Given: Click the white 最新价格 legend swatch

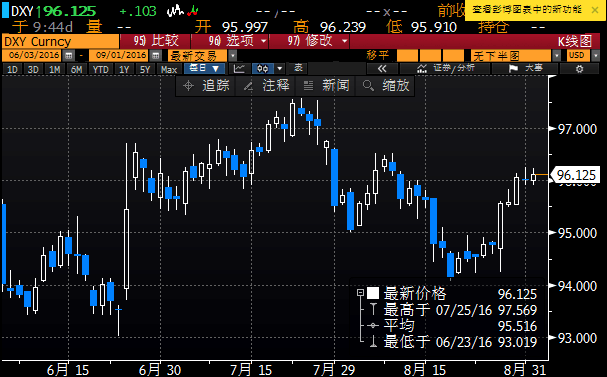Looking at the screenshot, I should 373,293.
